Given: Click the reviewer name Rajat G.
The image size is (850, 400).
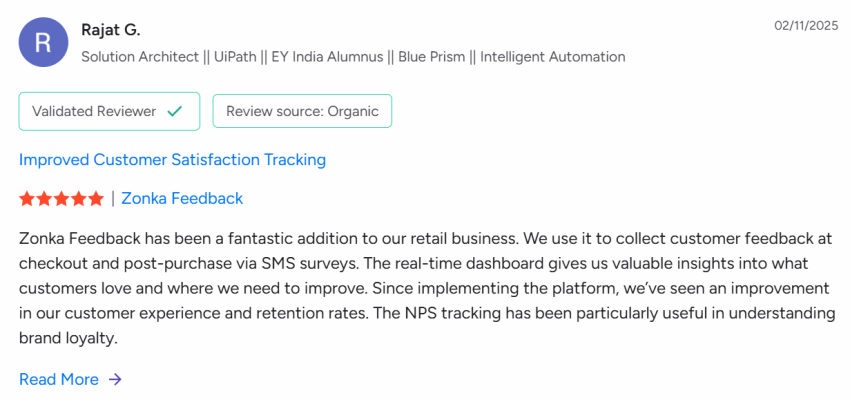Looking at the screenshot, I should pyautogui.click(x=111, y=30).
